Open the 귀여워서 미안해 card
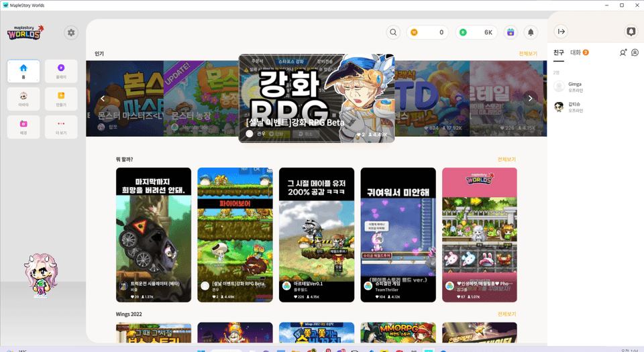Image resolution: width=644 pixels, height=352 pixels. 398,235
